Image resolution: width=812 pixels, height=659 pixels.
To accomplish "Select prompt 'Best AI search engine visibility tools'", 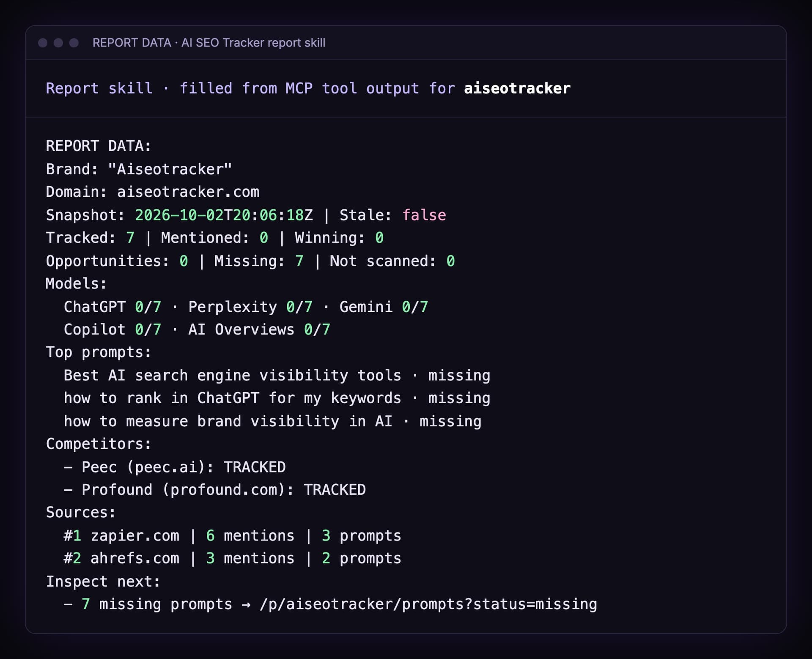I will (233, 375).
